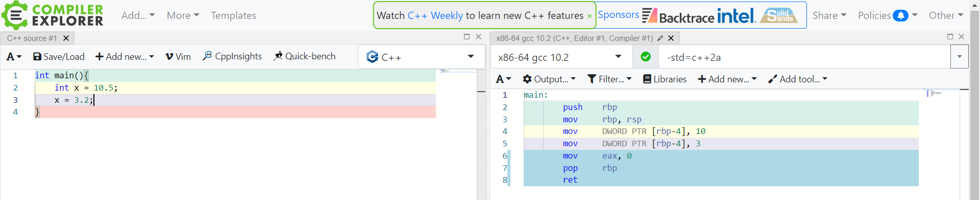
Task: Click the source editor vertical scrollbar
Action: 481,134
